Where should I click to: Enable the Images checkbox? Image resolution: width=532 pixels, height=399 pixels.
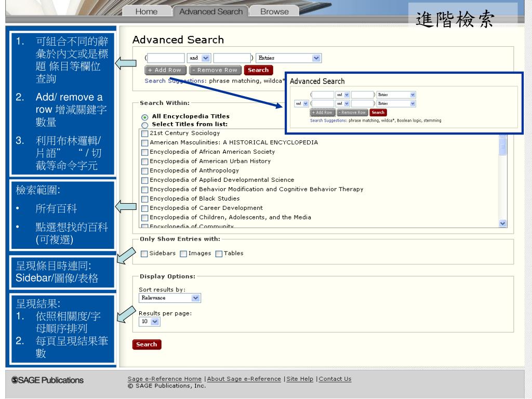[183, 254]
